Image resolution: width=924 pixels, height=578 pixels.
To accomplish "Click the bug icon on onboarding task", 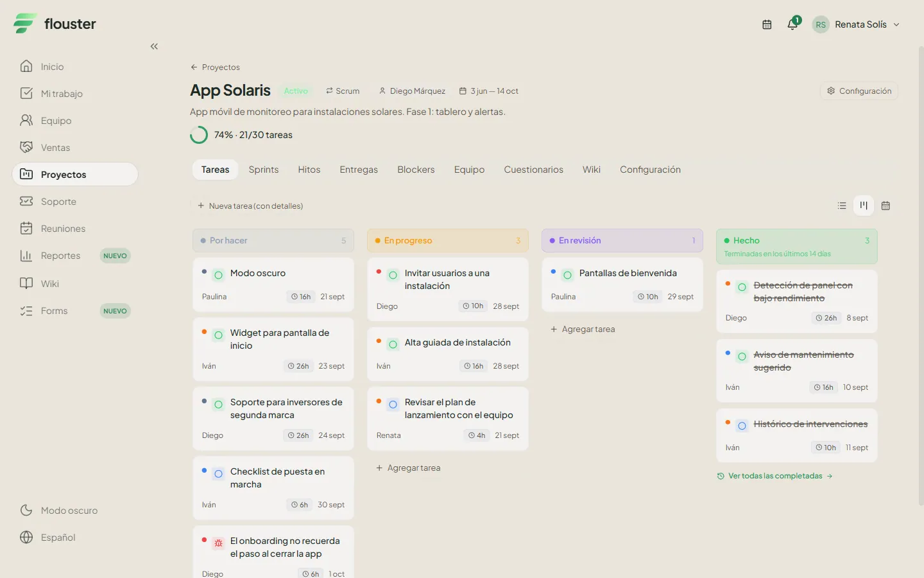I will pyautogui.click(x=218, y=543).
